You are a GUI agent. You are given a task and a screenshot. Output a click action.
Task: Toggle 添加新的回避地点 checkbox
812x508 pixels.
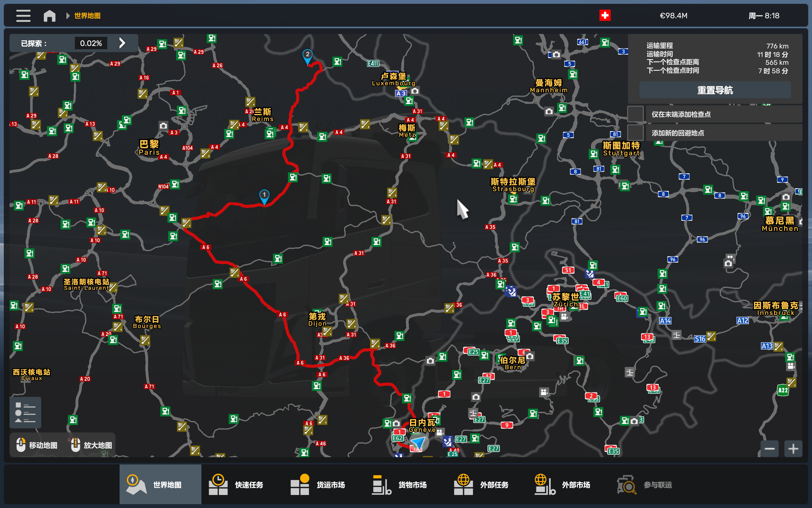point(635,132)
